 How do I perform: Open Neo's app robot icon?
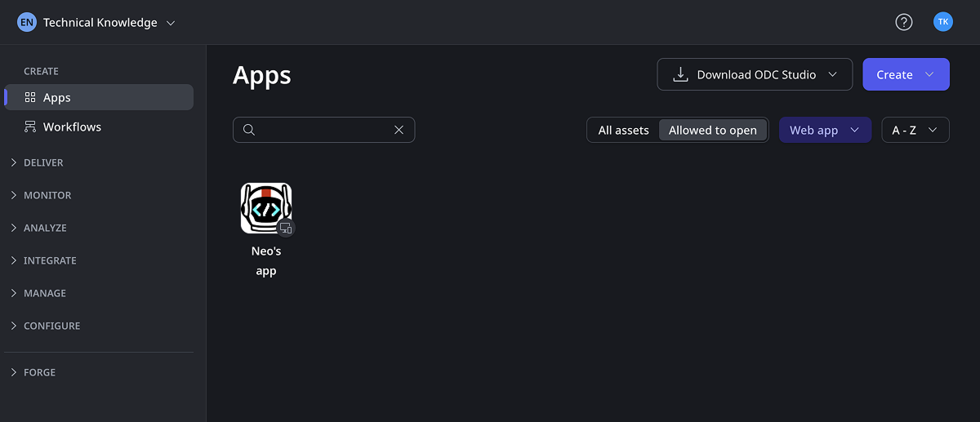[x=266, y=208]
